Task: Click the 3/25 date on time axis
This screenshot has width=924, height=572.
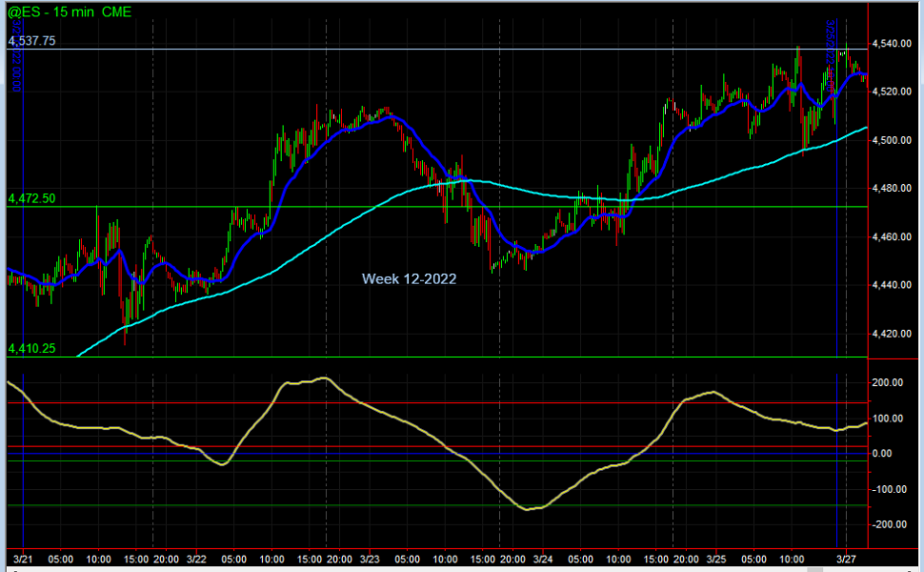Action: click(716, 559)
